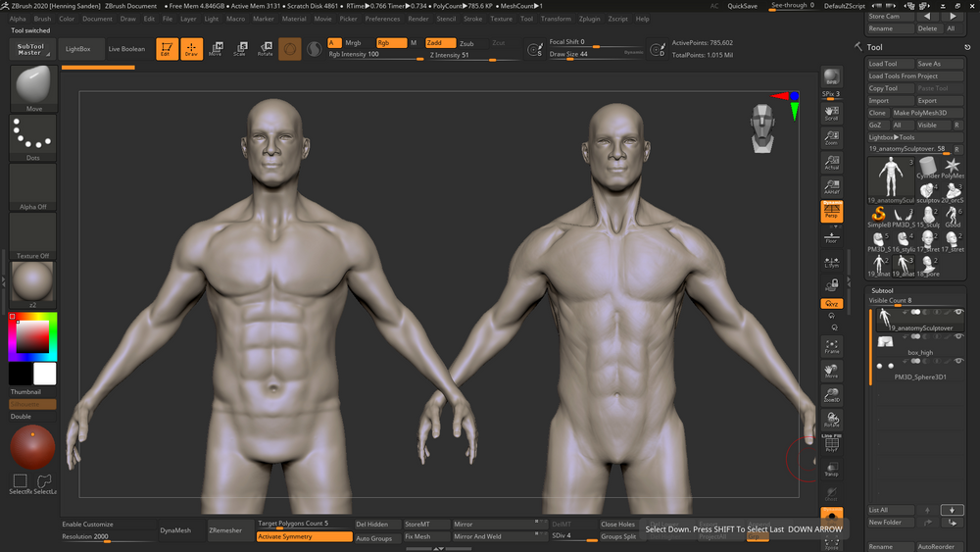Toggle XYZ rotation mode
980x552 pixels.
tap(831, 304)
